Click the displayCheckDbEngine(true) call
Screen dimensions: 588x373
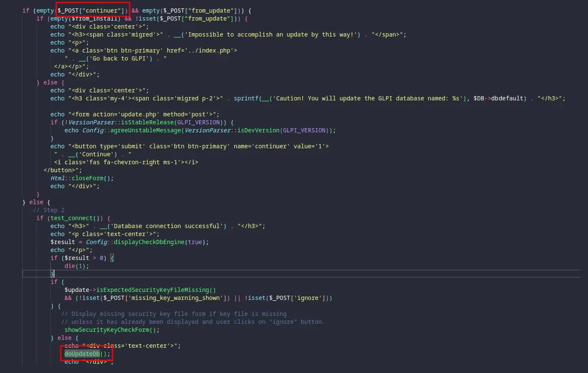[159, 242]
